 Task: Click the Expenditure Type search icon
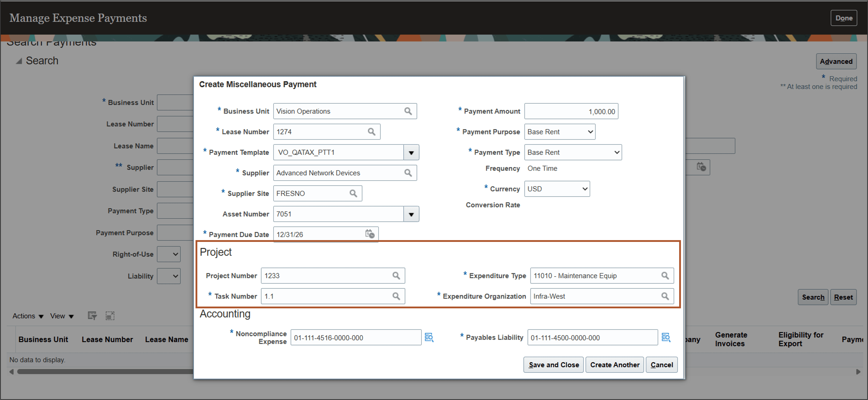click(x=665, y=276)
